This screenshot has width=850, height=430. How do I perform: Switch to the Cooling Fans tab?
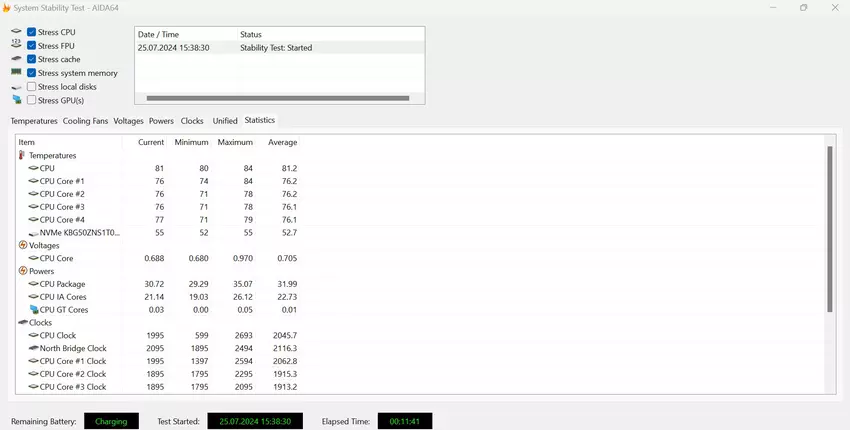point(85,121)
